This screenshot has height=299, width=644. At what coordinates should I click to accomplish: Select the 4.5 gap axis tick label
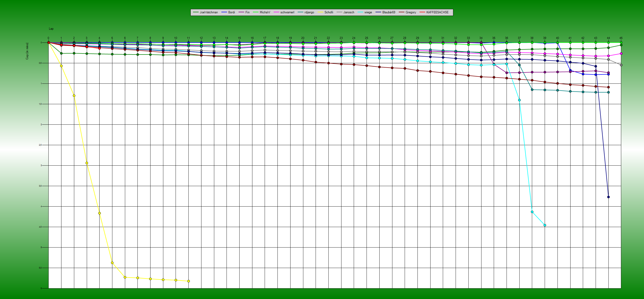click(x=40, y=227)
